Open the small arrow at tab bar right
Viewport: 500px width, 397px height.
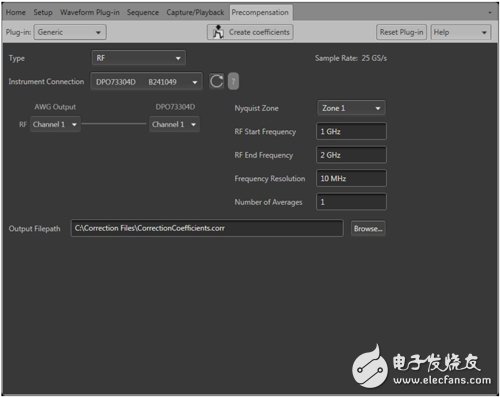[x=490, y=13]
